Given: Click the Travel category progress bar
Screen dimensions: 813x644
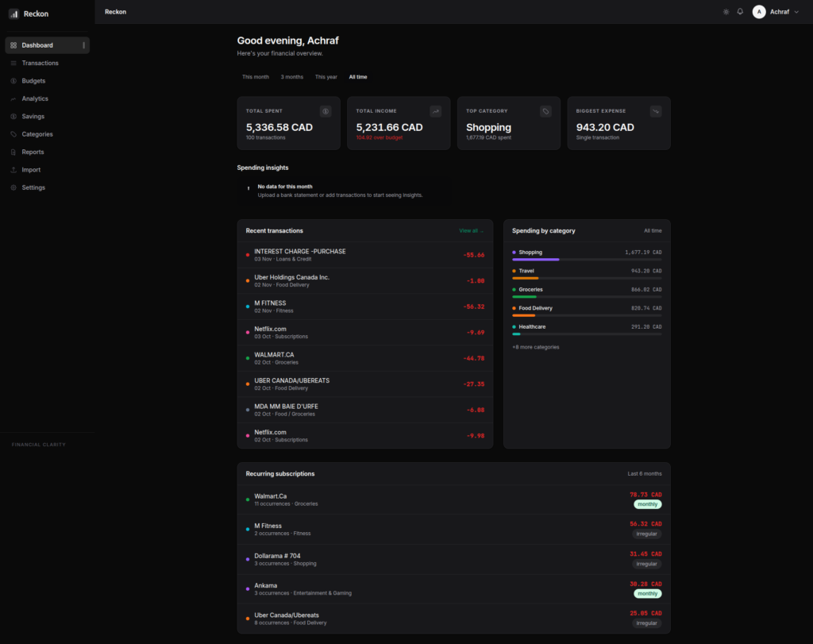Looking at the screenshot, I should 587,278.
